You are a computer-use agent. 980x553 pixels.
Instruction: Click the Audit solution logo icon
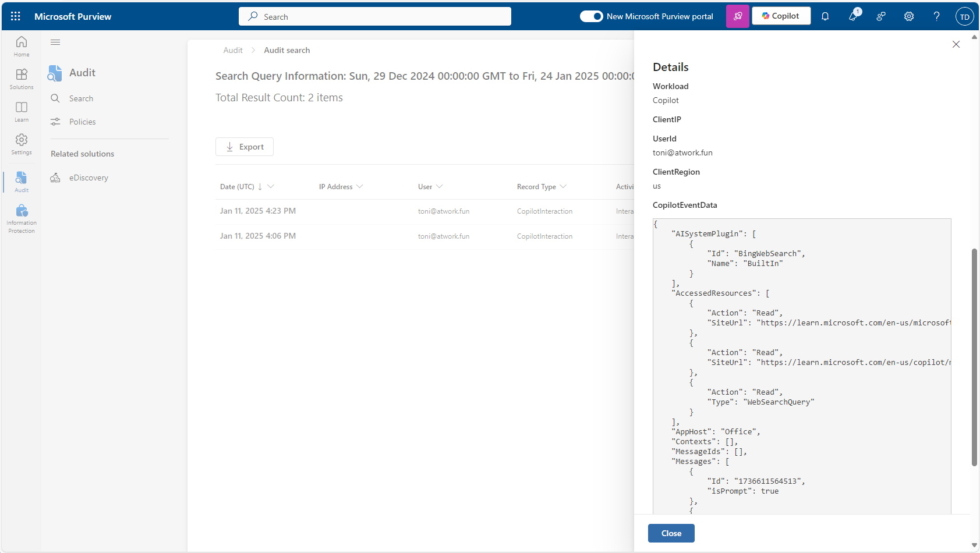point(55,73)
